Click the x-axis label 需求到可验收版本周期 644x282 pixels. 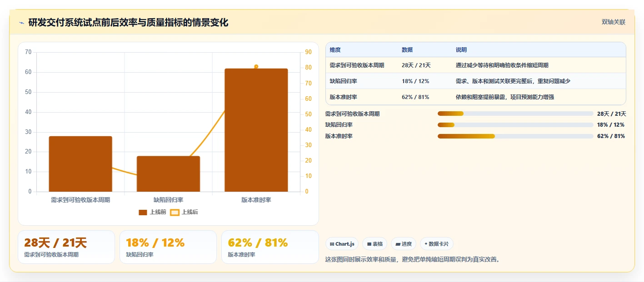80,200
